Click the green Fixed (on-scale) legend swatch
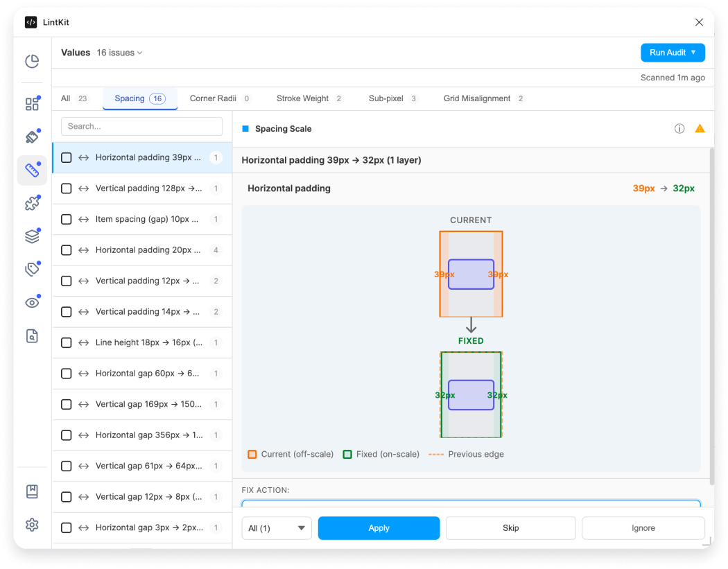Viewport: 728px width, 569px height. [347, 455]
